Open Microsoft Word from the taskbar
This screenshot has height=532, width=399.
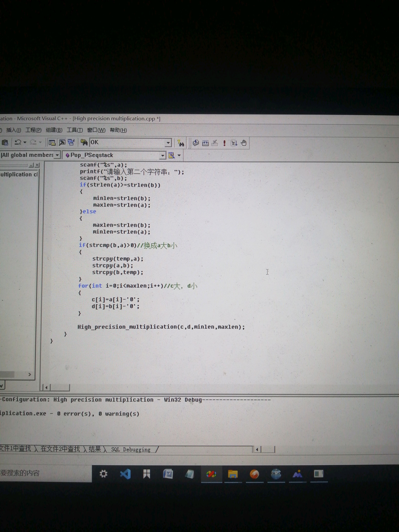tap(168, 474)
